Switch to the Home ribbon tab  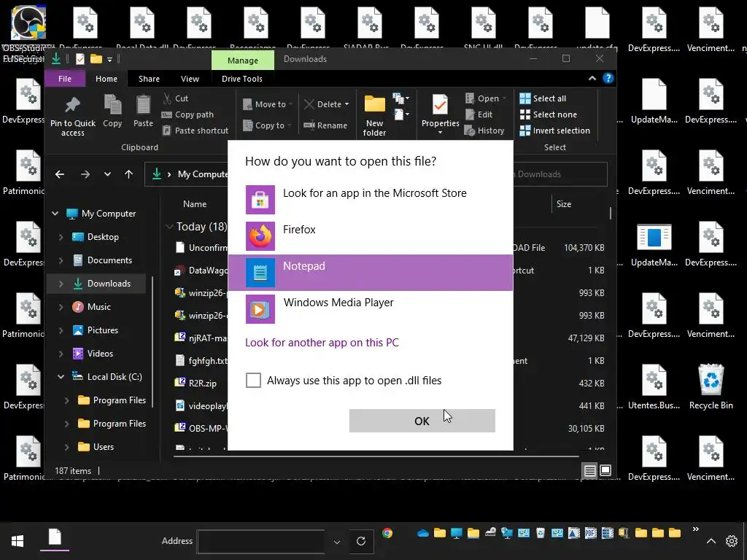coord(107,79)
